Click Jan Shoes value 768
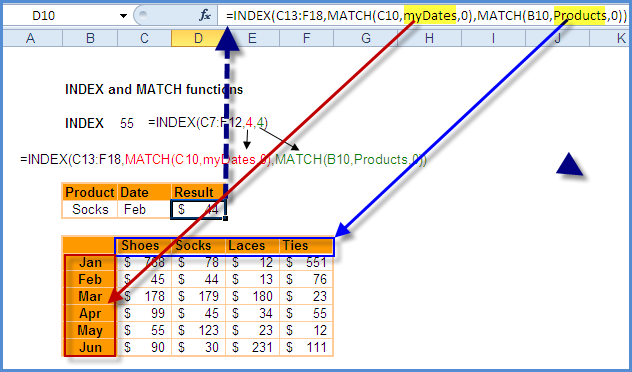Screen dimensions: 632x372 coord(144,262)
